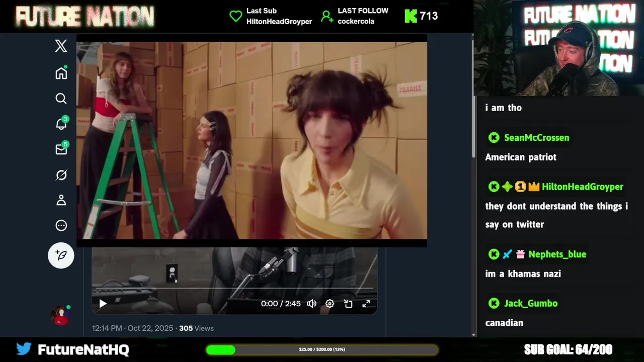644x362 pixels.
Task: Click the HiltonHeadGroyper chat username
Action: pyautogui.click(x=582, y=187)
